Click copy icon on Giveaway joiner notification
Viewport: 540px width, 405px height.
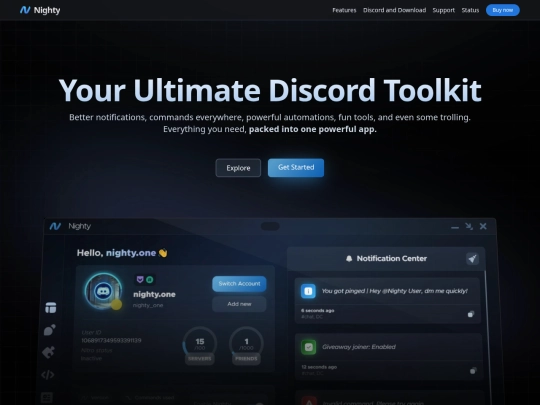[x=473, y=371]
